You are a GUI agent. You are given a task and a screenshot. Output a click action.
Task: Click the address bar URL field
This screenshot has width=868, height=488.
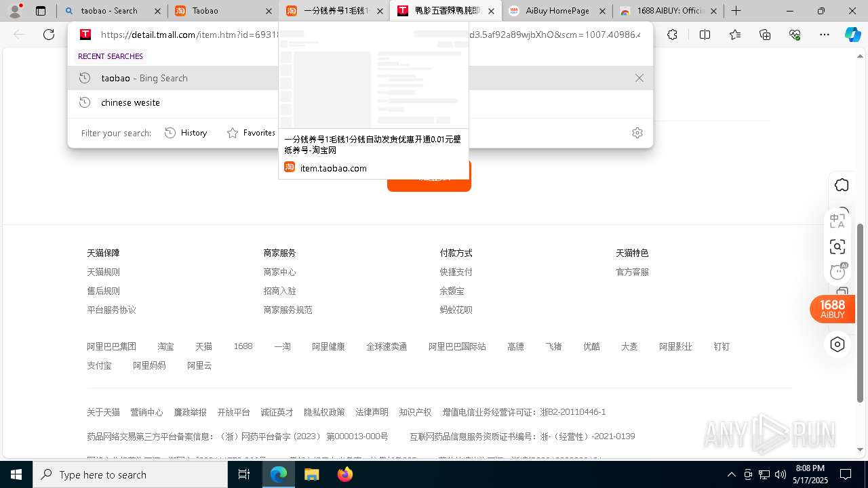[370, 35]
